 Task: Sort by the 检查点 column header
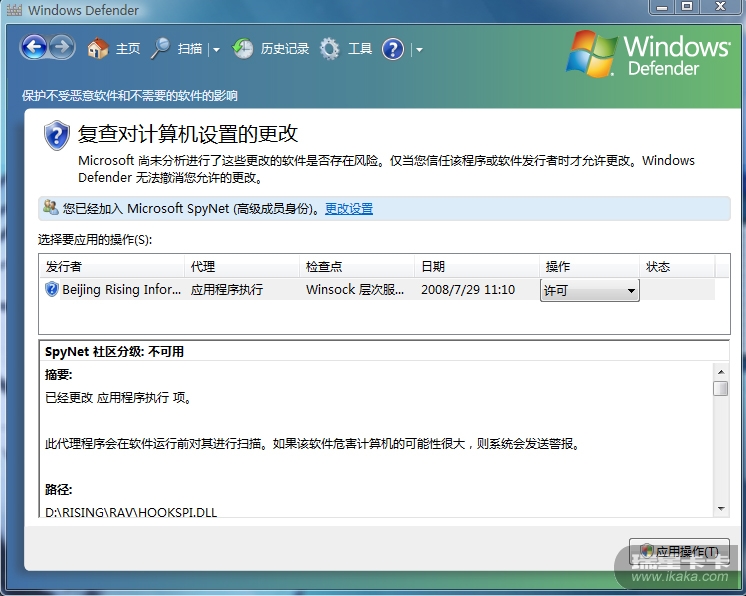coord(357,266)
